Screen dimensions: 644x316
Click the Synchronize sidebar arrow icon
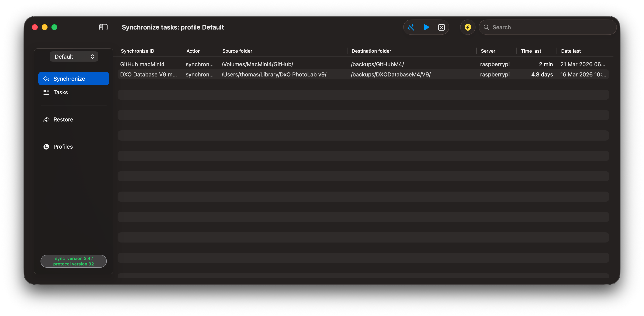[46, 79]
